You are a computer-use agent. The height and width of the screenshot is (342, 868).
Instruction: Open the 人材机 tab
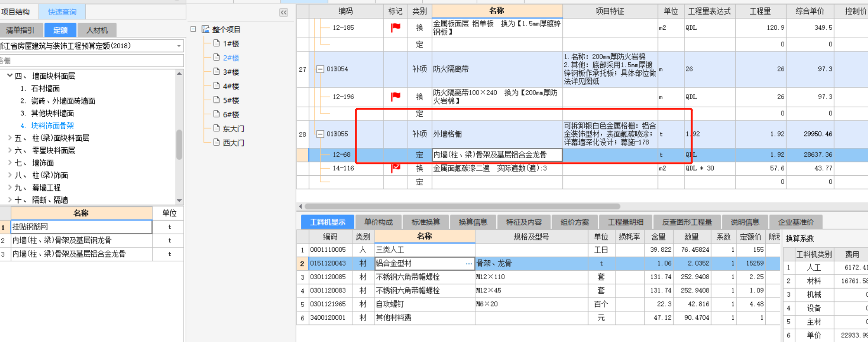coord(97,30)
